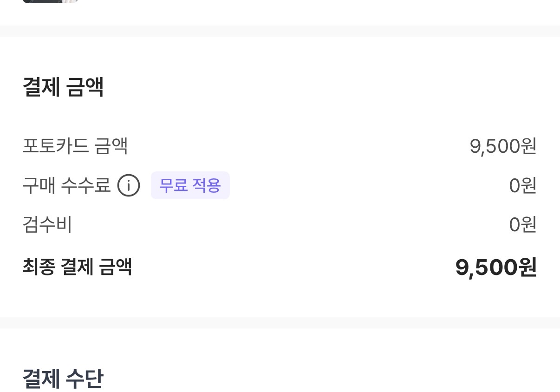Tap the 최종 결제 금액 label

point(77,267)
